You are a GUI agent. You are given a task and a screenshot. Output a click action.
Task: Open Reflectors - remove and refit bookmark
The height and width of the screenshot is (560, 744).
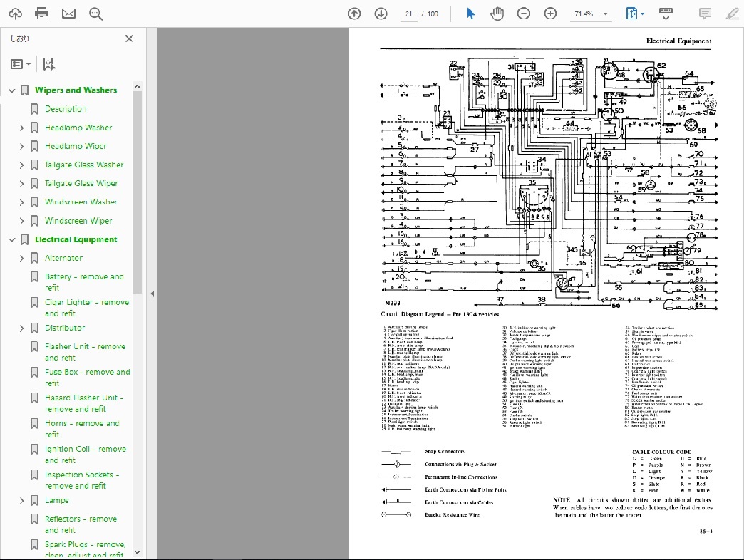pos(81,524)
